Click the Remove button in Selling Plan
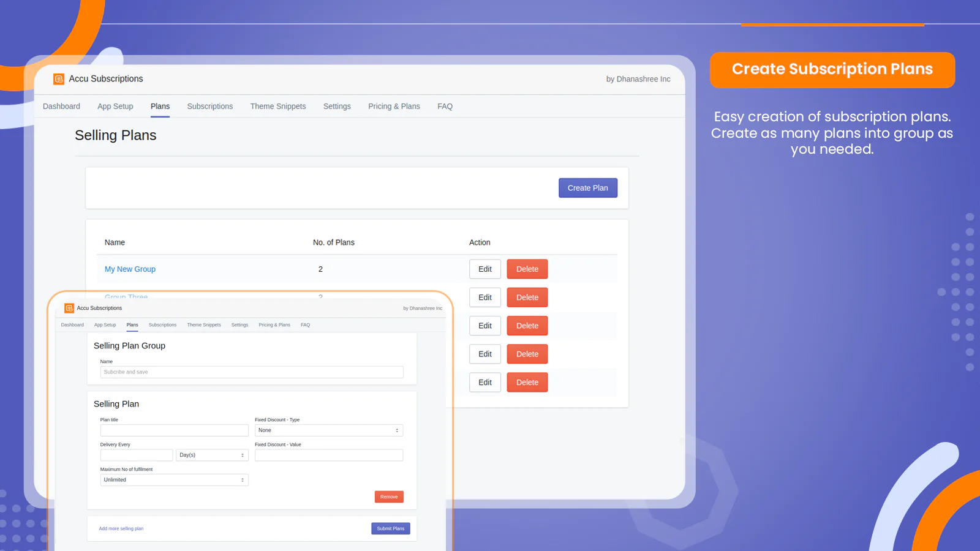This screenshot has height=551, width=980. (x=389, y=497)
